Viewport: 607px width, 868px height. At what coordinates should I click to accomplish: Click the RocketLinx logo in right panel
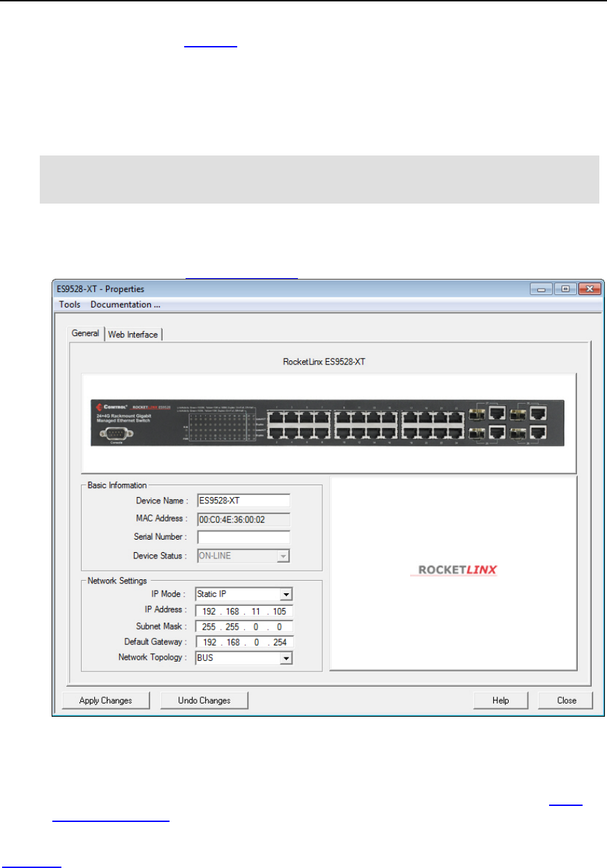point(453,570)
